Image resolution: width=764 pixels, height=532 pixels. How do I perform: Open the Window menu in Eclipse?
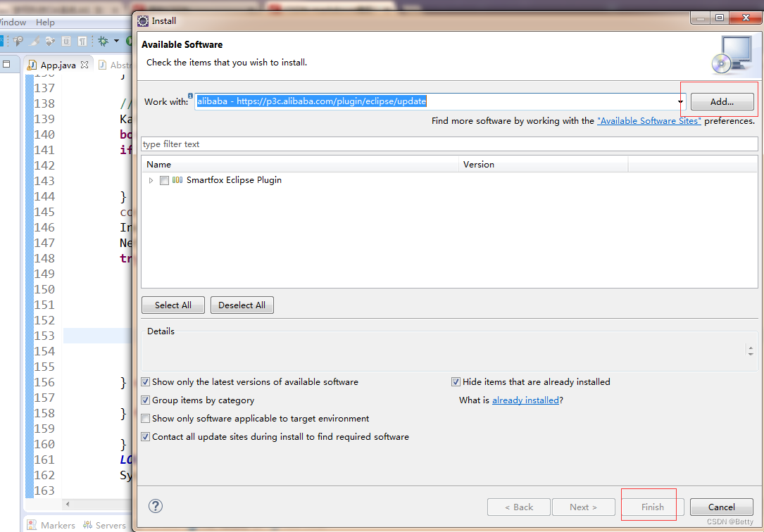(x=12, y=23)
